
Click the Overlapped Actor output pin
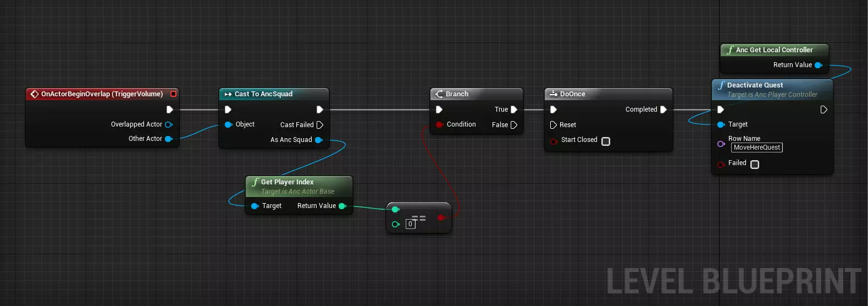point(169,124)
